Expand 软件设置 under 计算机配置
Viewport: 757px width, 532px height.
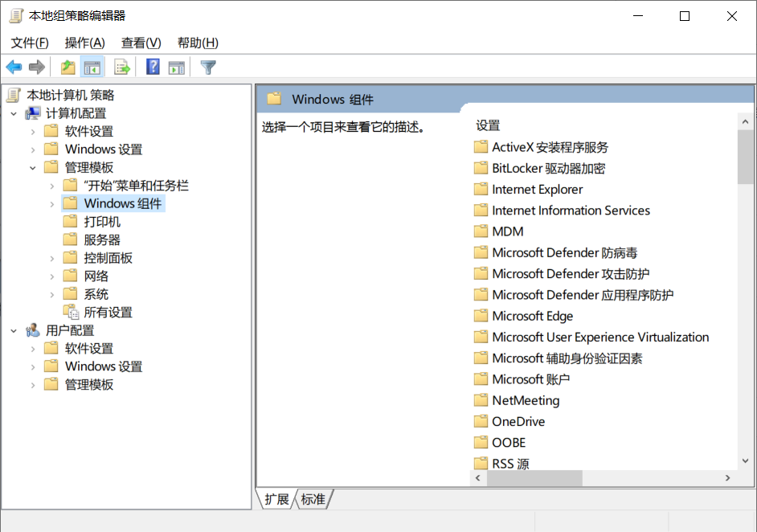[x=33, y=132]
